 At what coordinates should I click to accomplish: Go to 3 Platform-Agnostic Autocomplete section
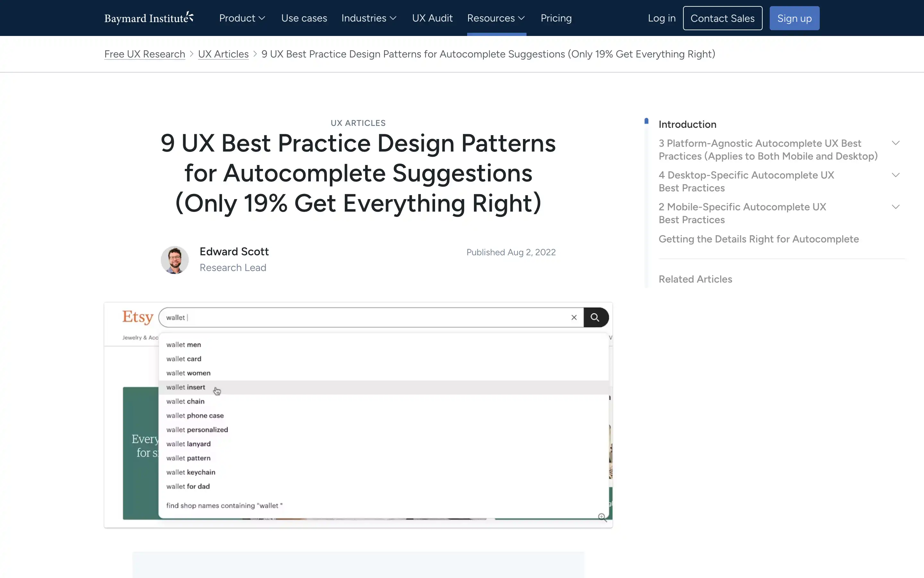[768, 149]
